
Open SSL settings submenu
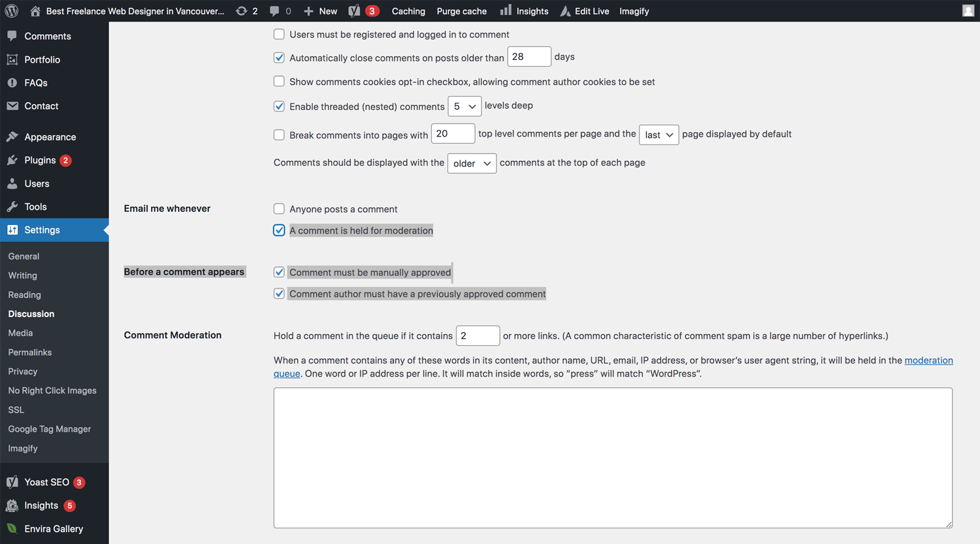click(x=16, y=410)
